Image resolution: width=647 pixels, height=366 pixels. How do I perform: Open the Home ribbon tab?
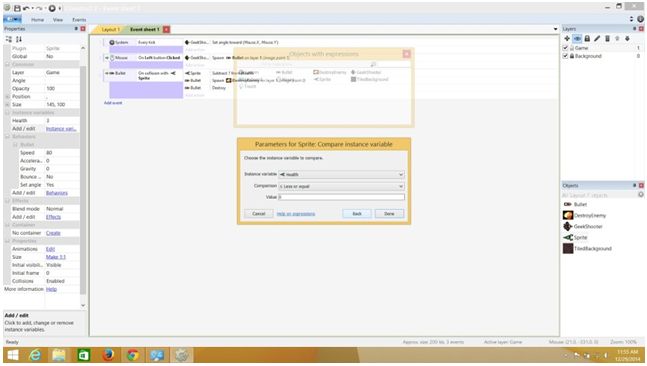[37, 20]
